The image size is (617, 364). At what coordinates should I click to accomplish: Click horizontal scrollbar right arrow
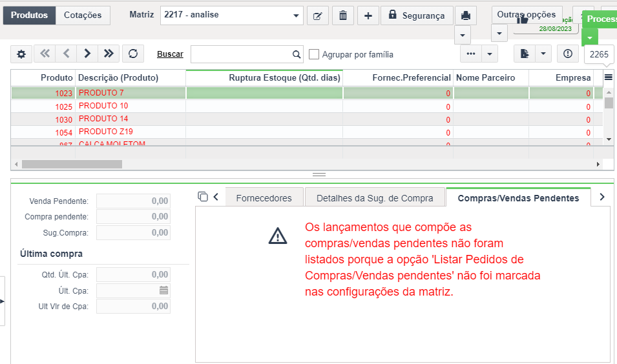(598, 164)
